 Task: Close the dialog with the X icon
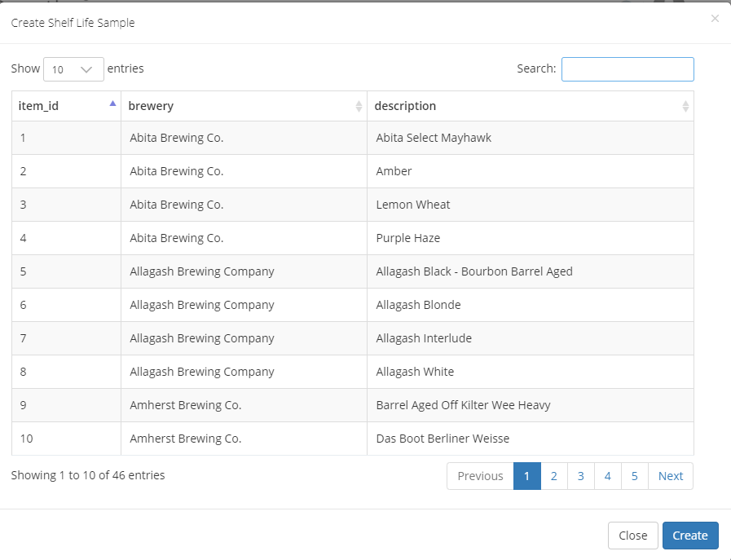(715, 19)
